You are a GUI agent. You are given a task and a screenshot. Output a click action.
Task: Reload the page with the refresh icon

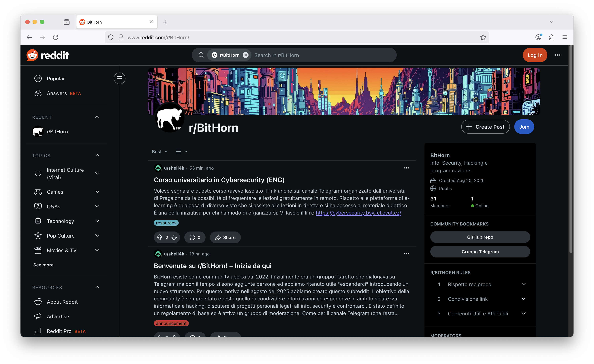coord(56,37)
